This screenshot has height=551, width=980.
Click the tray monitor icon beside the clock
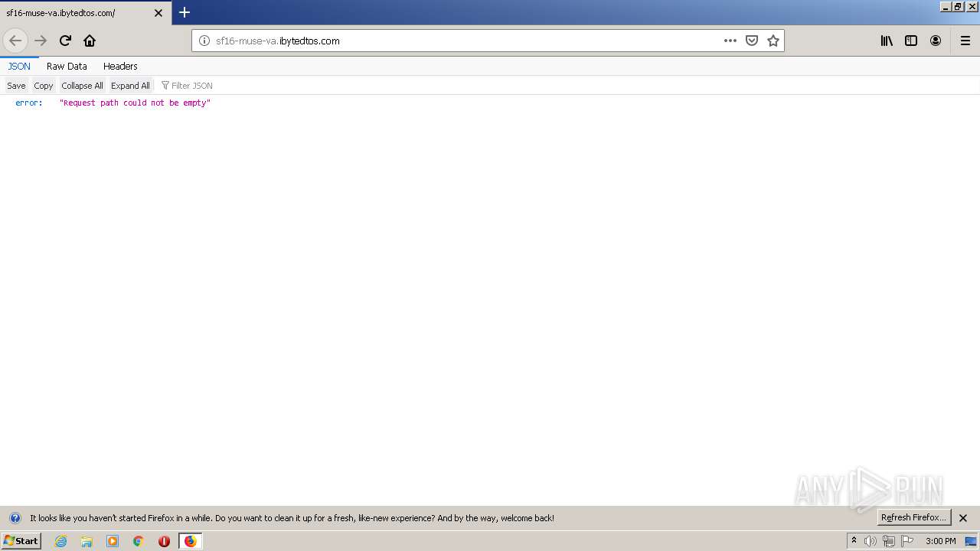[971, 541]
